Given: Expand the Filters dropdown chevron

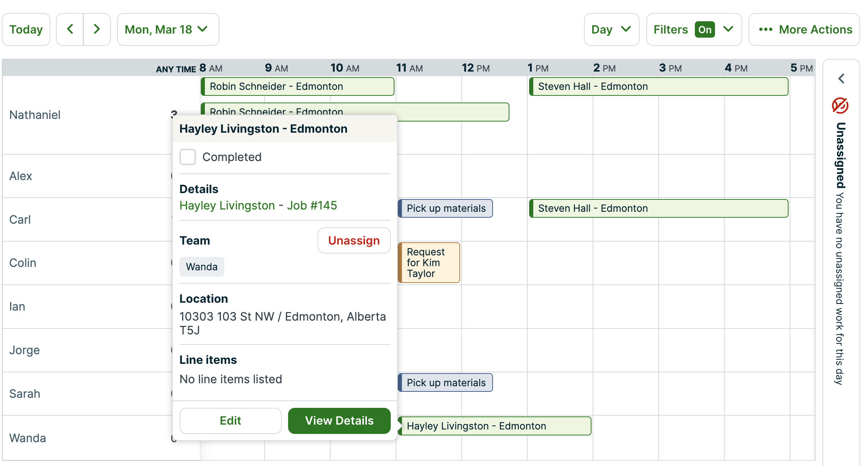Looking at the screenshot, I should 728,29.
